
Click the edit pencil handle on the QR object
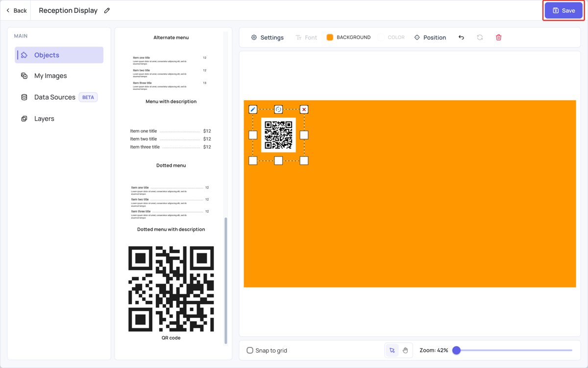(x=253, y=109)
